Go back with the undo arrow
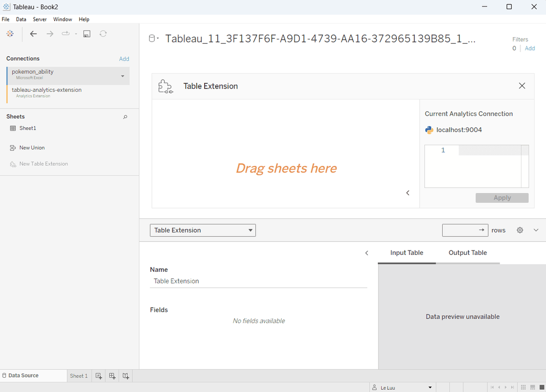The height and width of the screenshot is (392, 546). coord(33,34)
